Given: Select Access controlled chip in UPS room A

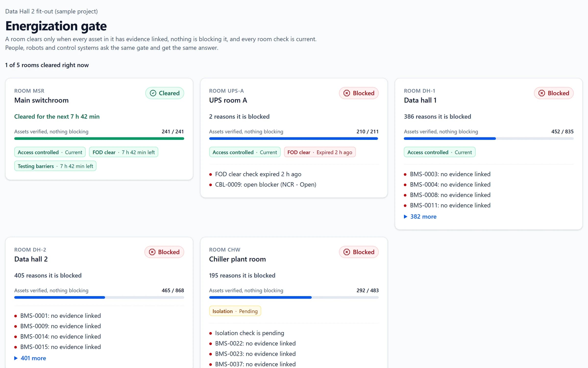Looking at the screenshot, I should point(245,152).
